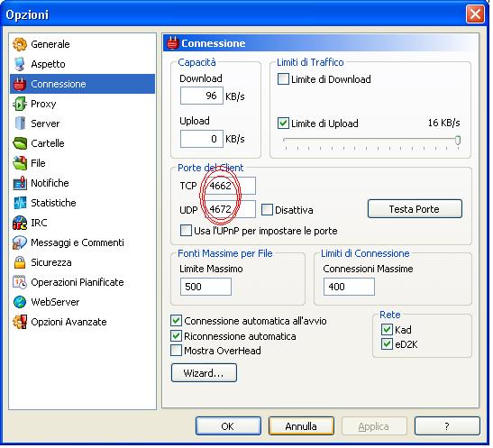493x448 pixels.
Task: Click the upload limit slider handle
Action: [458, 141]
